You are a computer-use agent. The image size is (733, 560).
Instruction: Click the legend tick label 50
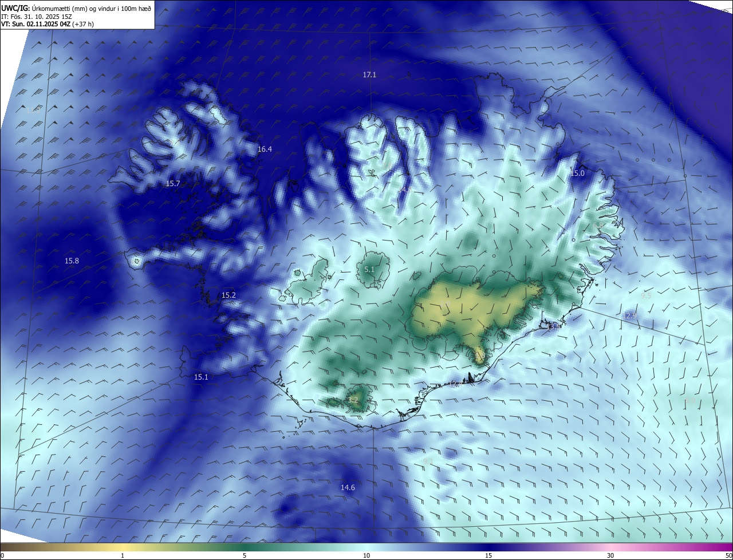[728, 555]
